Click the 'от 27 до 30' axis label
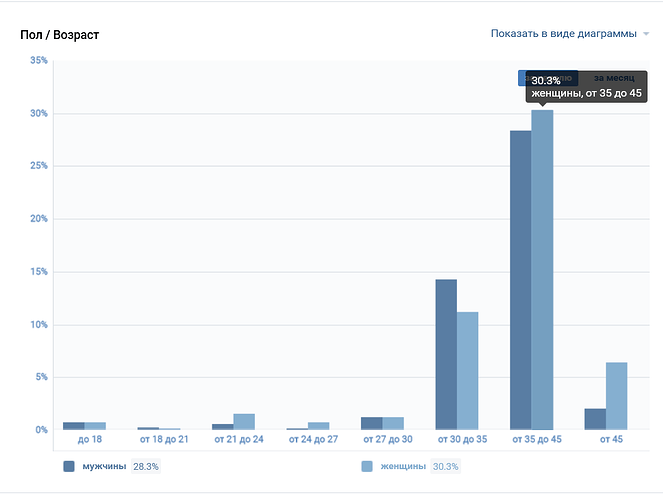 388,439
